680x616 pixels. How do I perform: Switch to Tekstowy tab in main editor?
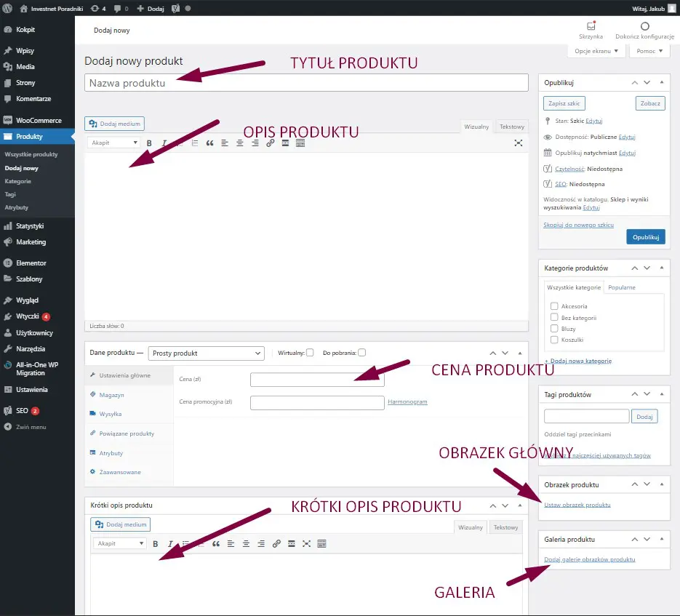[x=512, y=127]
